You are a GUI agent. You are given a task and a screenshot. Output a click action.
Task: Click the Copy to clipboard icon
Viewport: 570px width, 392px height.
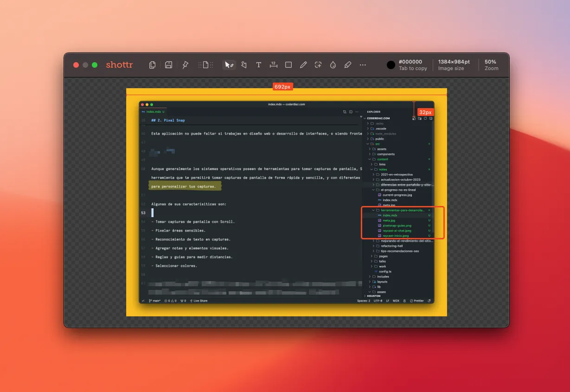pyautogui.click(x=152, y=65)
